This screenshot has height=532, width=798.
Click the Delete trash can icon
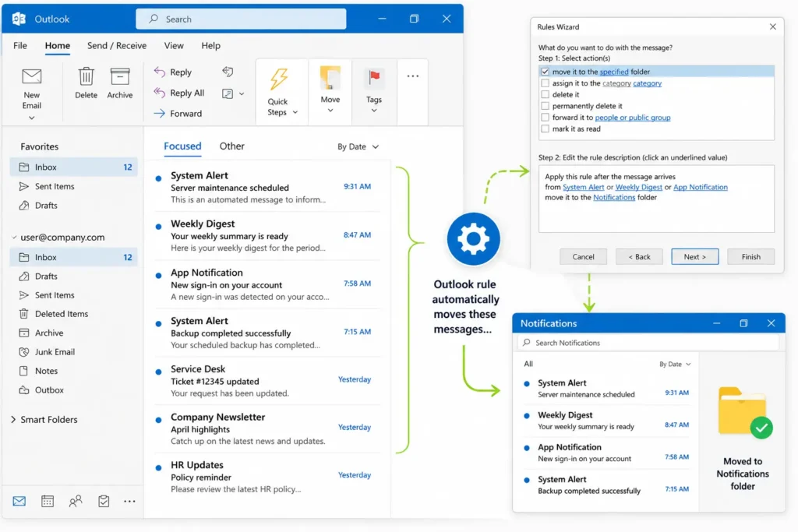pos(86,76)
